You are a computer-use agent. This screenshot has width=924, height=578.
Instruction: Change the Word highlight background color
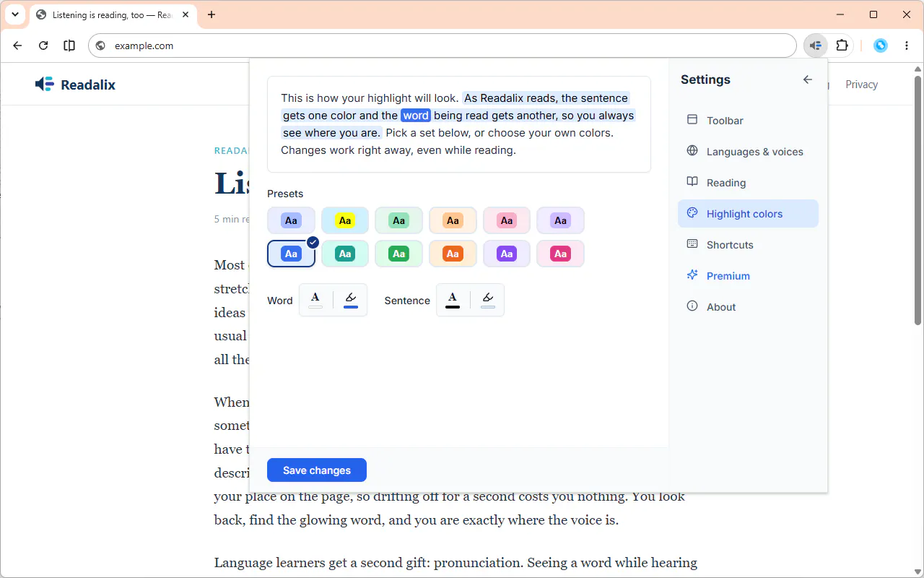coord(351,300)
